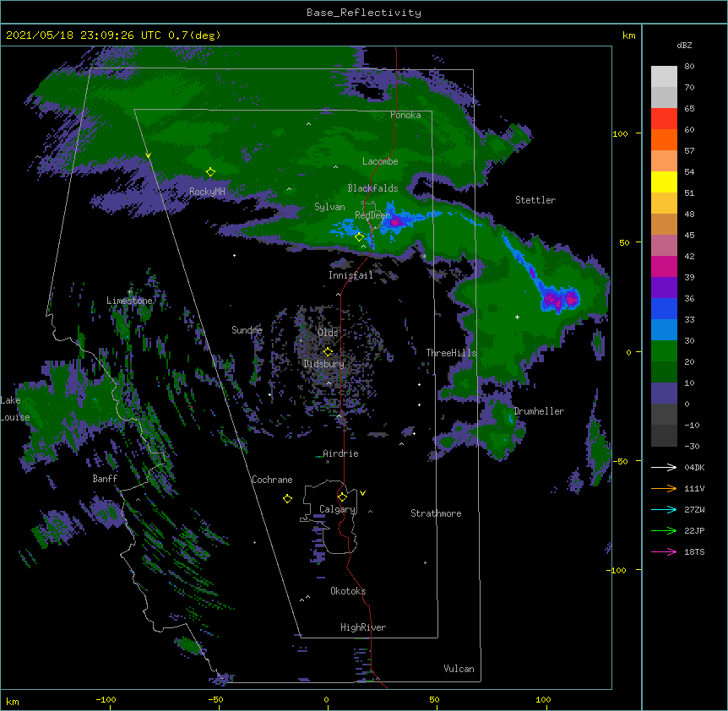The width and height of the screenshot is (728, 711).
Task: Click the ThreeHills town label
Action: (x=451, y=353)
